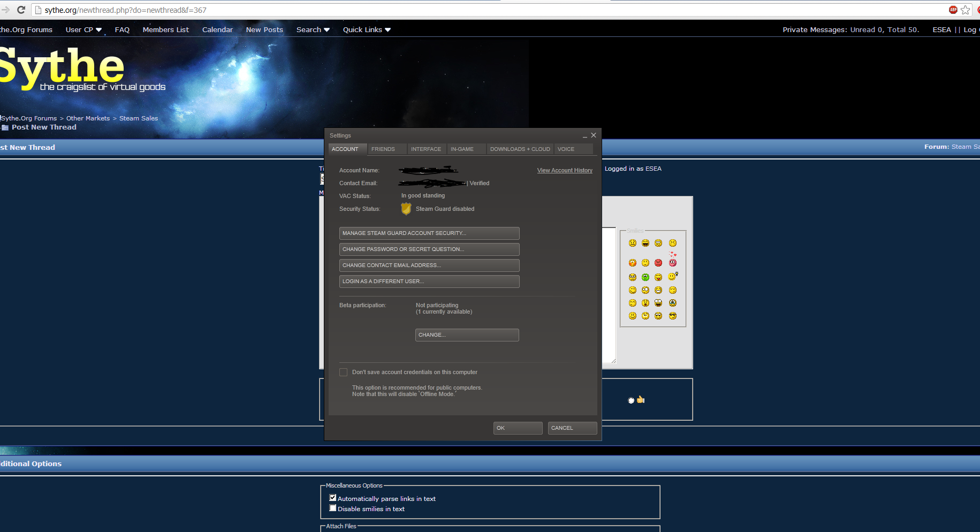Click the Post New Thread folder icon
Viewport: 980px width, 532px height.
point(5,127)
